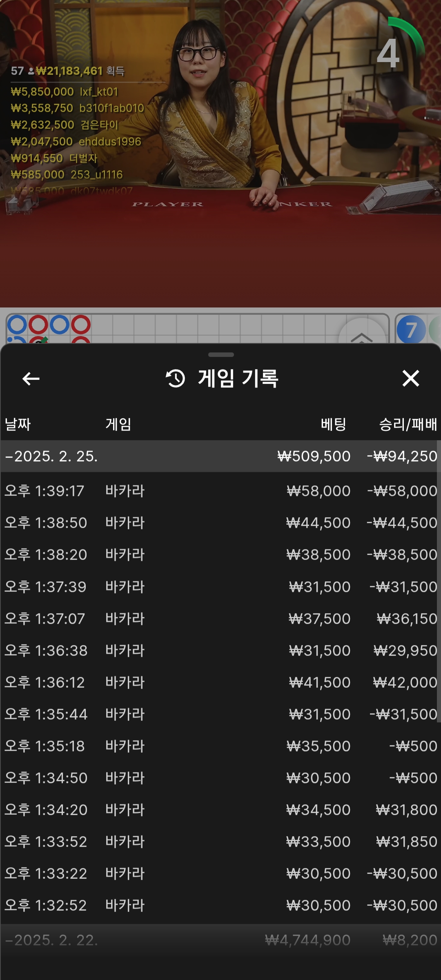The width and height of the screenshot is (441, 980).
Task: Grab the drag handle atop history panel
Action: click(x=220, y=355)
